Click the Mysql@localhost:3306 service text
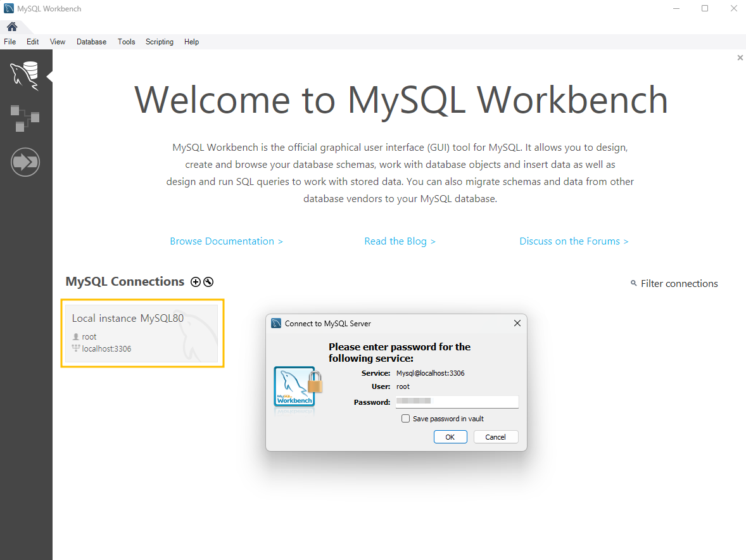746x560 pixels. pyautogui.click(x=430, y=374)
